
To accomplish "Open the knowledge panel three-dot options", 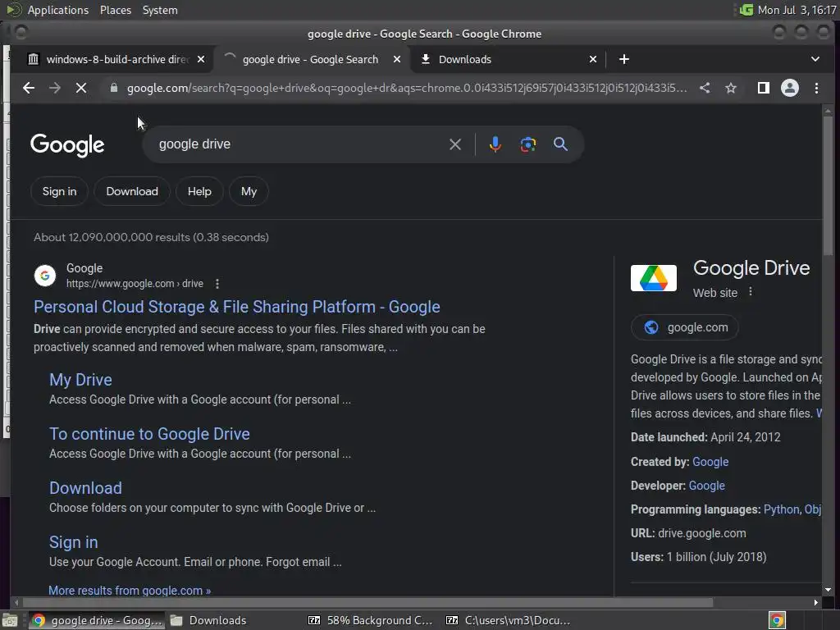I will pyautogui.click(x=751, y=291).
